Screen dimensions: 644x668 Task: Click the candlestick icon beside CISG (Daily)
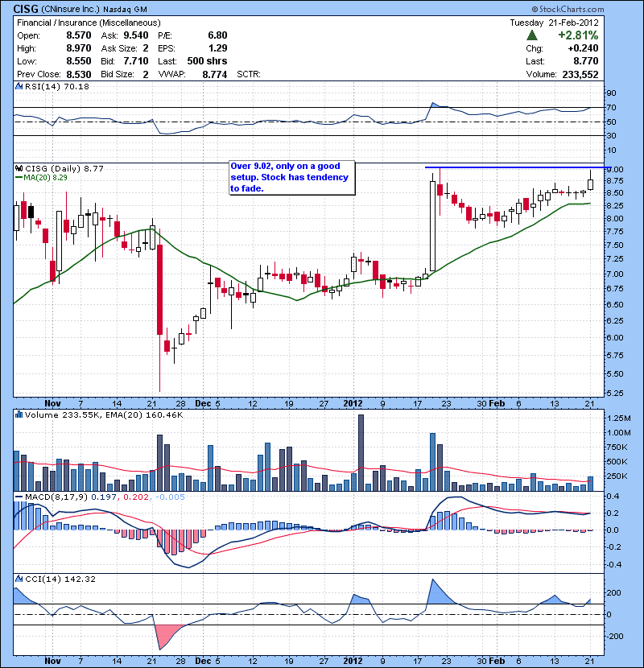pyautogui.click(x=19, y=168)
